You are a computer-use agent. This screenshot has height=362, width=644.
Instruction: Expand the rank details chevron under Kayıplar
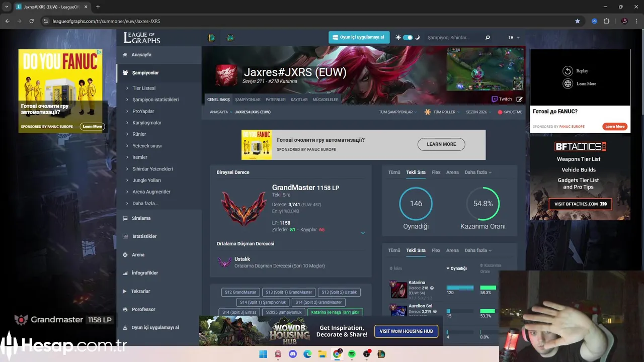(x=363, y=233)
